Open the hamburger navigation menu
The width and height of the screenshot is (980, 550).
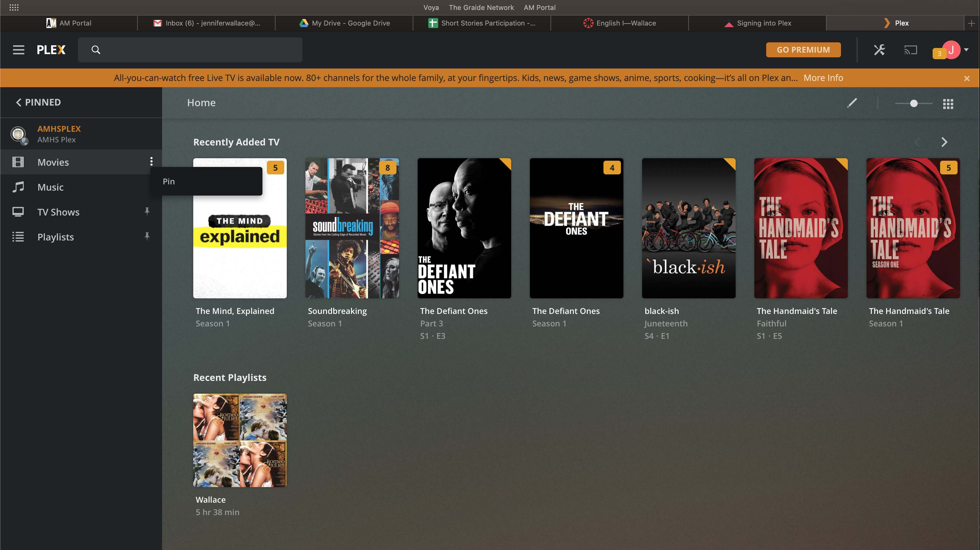18,50
